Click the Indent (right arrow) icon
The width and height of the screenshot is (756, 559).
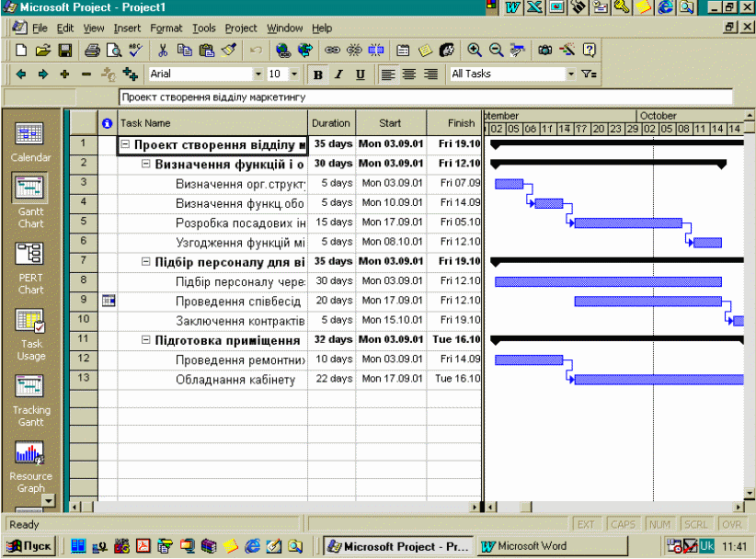pyautogui.click(x=42, y=74)
